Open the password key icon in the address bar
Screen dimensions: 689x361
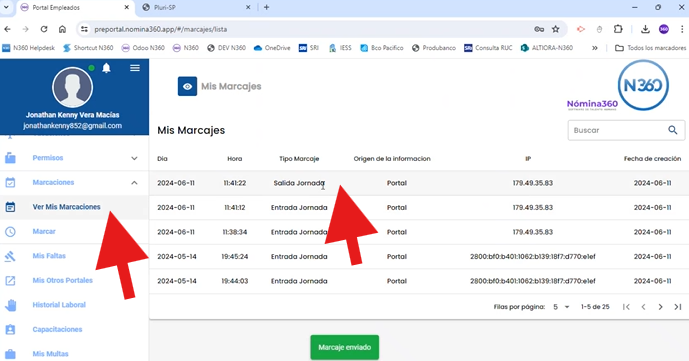coord(539,29)
